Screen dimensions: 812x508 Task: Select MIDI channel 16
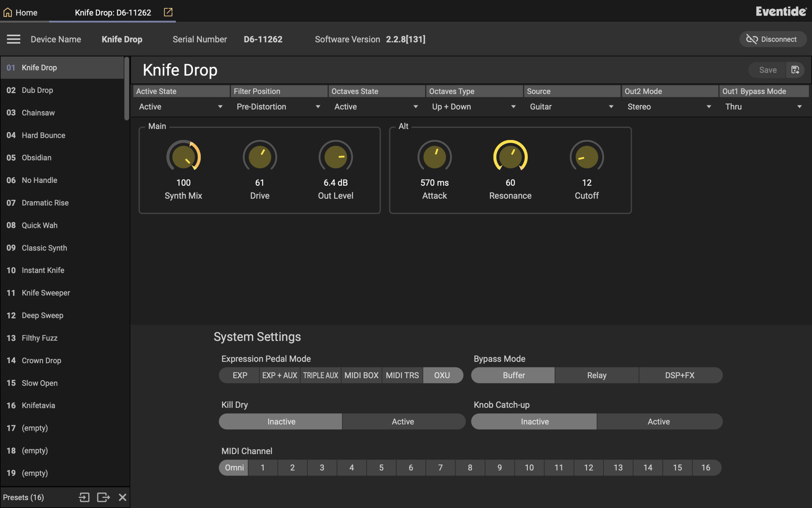pos(706,468)
